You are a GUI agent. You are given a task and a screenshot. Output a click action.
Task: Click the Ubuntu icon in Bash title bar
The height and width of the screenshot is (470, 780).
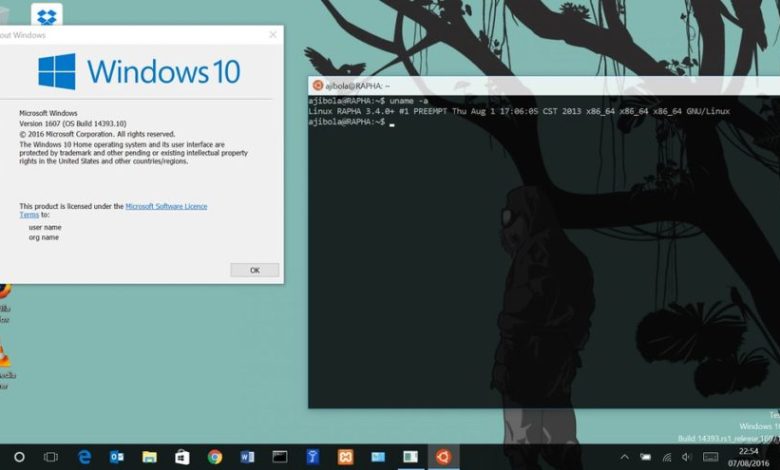tap(317, 85)
